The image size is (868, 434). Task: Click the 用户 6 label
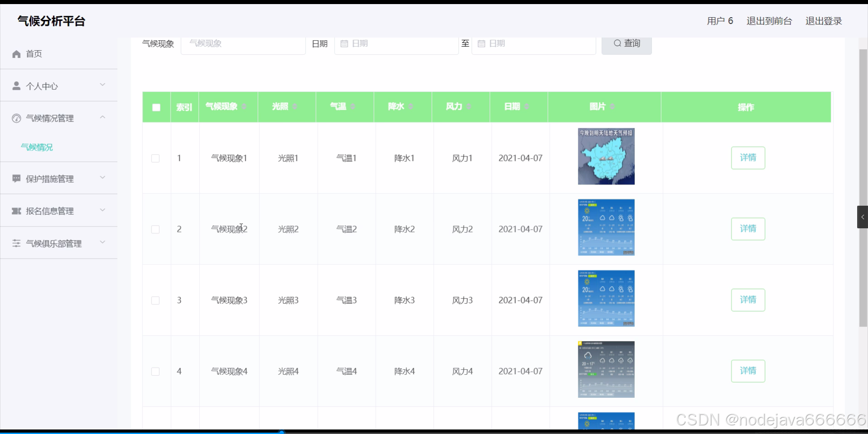(x=720, y=21)
